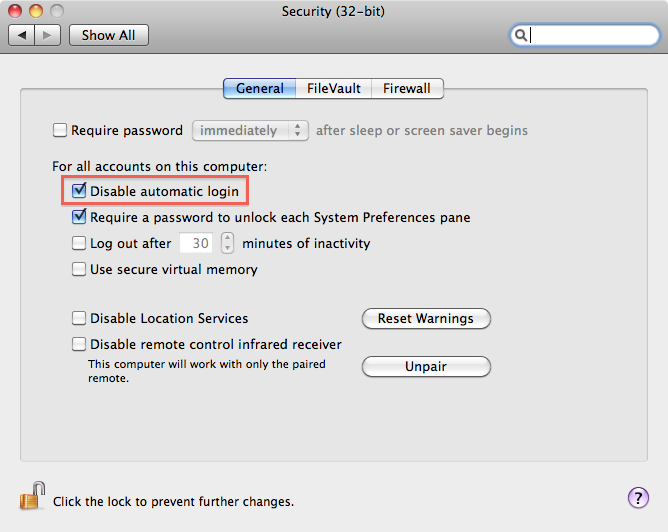Open help with the question mark button

[638, 498]
